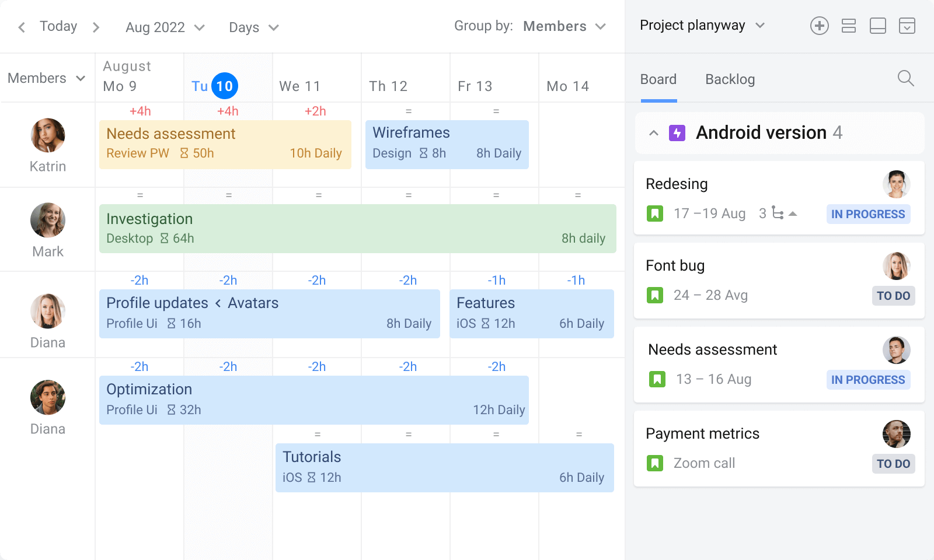
Task: Click the calendar layout icon with chevron
Action: pos(907,26)
